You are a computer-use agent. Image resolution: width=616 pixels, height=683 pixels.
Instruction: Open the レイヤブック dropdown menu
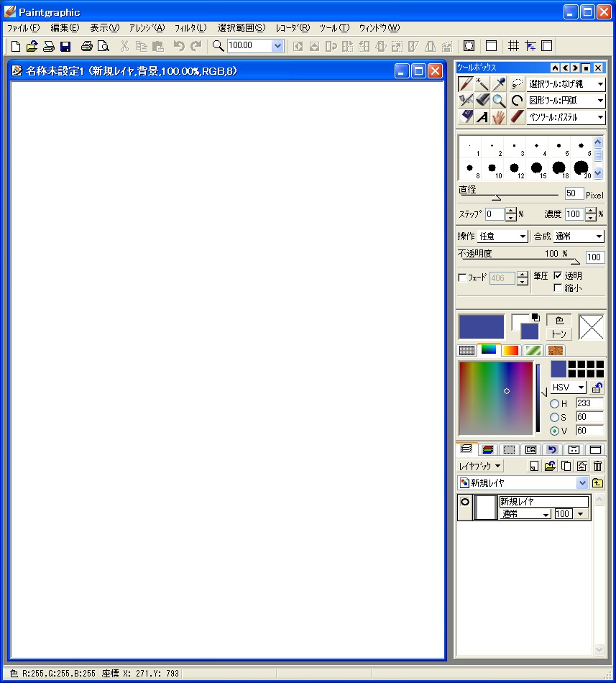pyautogui.click(x=480, y=466)
